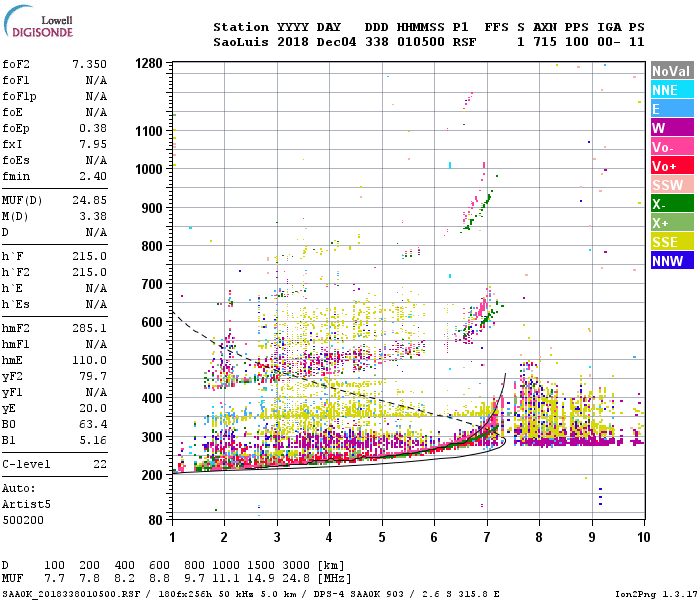700x600 pixels.
Task: Click the 010500 time value
Action: coord(421,42)
